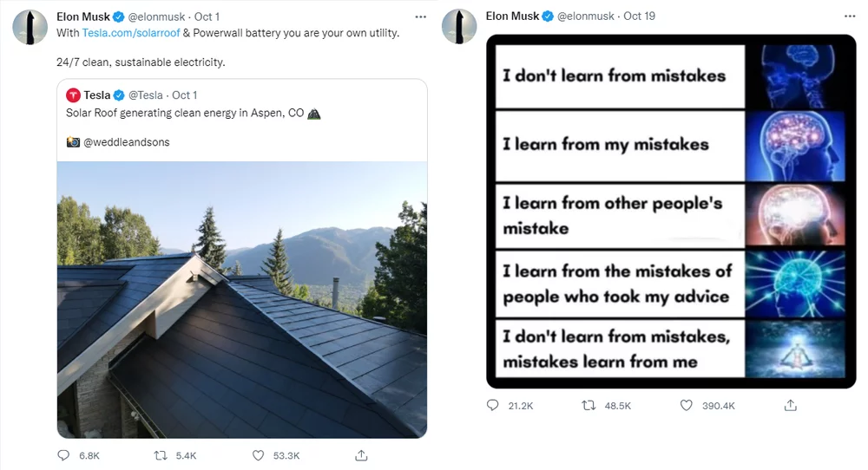Retweet the mistakes meme tweet

pos(589,405)
